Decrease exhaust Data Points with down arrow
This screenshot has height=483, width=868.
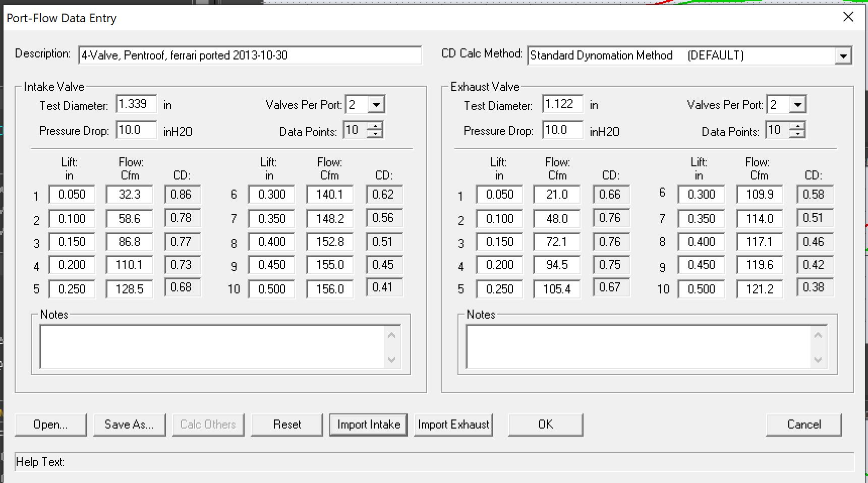(x=797, y=134)
